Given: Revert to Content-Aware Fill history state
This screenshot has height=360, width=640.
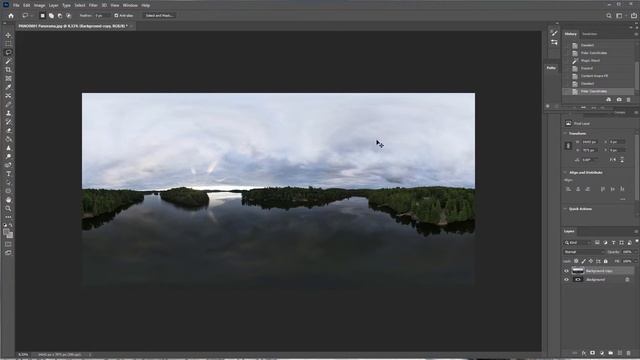Looking at the screenshot, I should (x=594, y=76).
